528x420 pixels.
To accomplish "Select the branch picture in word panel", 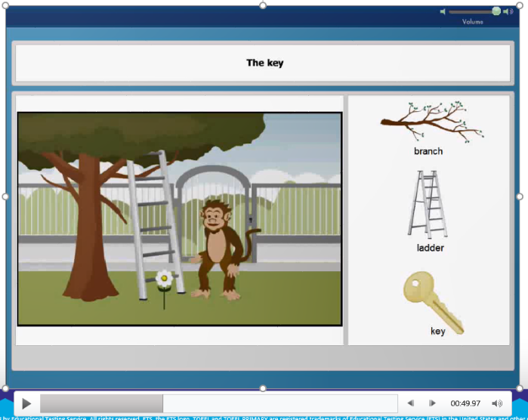I will click(x=431, y=121).
